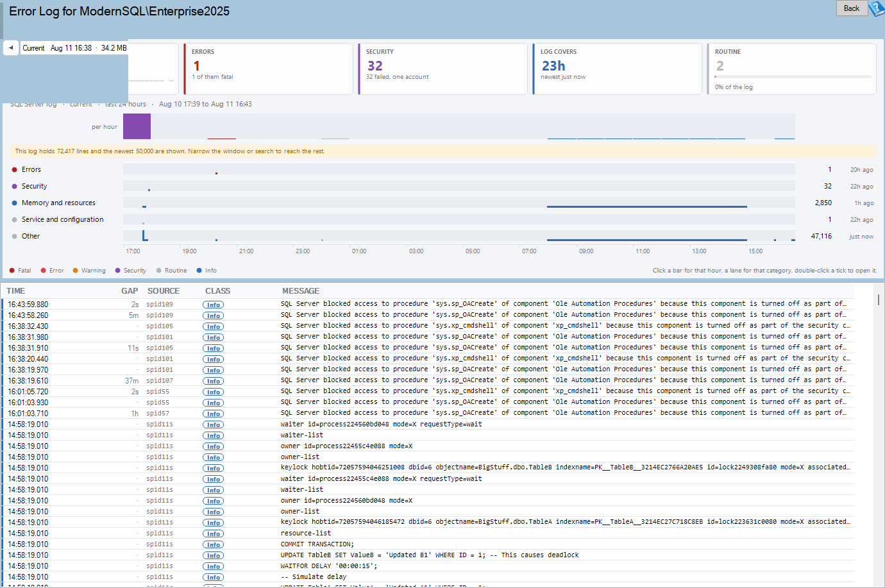This screenshot has width=885, height=588.
Task: Click the purple tick in the Security lane
Action: coord(149,190)
